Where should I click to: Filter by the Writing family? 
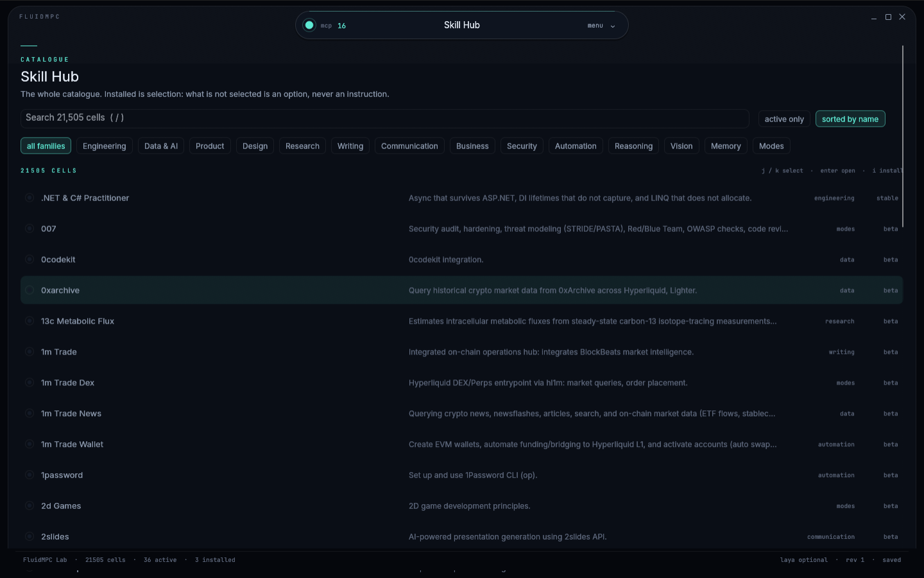[350, 146]
